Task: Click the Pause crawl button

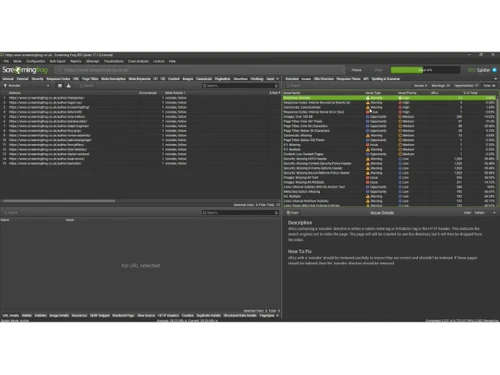Action: point(357,70)
